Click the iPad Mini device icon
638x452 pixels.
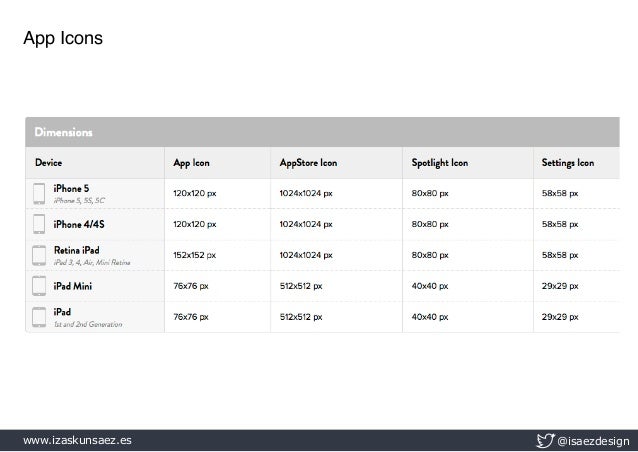[x=39, y=286]
